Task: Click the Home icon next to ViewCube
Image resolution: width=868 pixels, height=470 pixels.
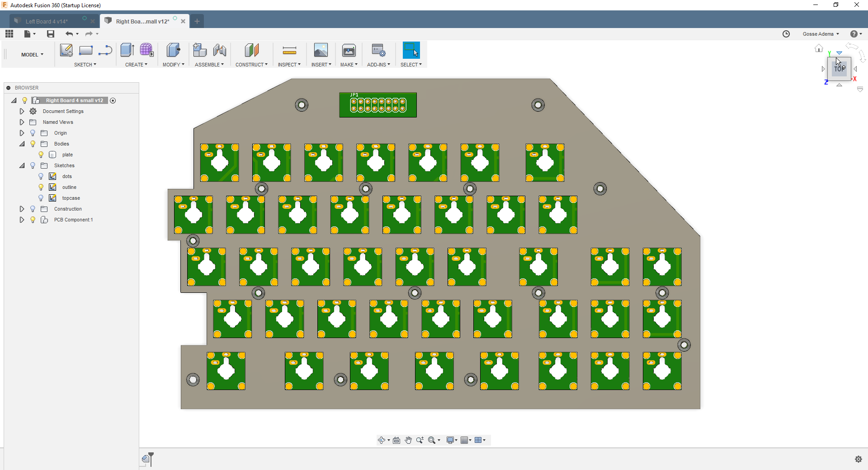Action: click(818, 48)
